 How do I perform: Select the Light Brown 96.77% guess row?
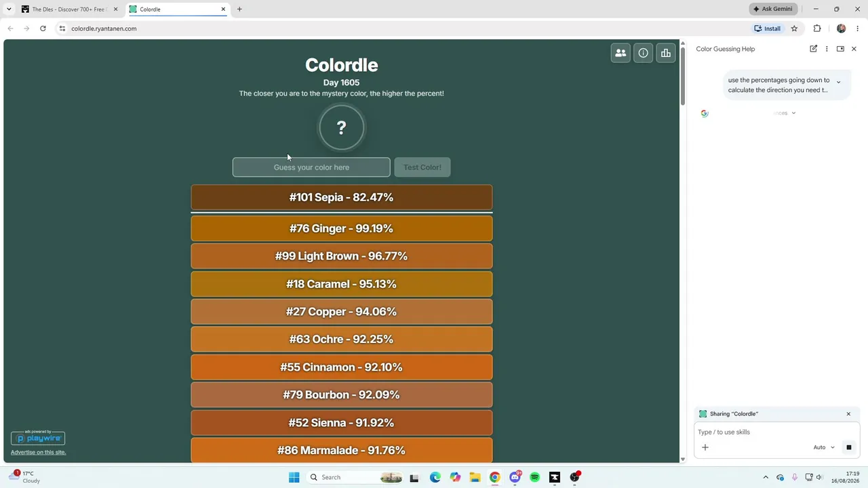[341, 256]
